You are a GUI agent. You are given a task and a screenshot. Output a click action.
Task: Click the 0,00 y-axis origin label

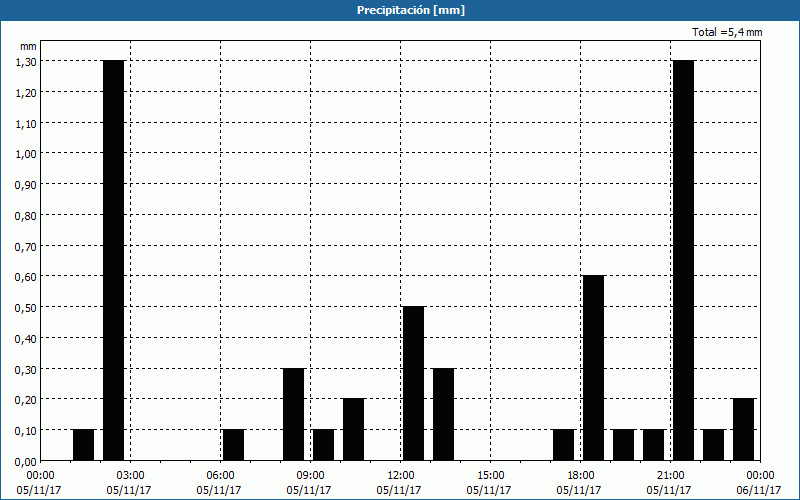[26, 462]
